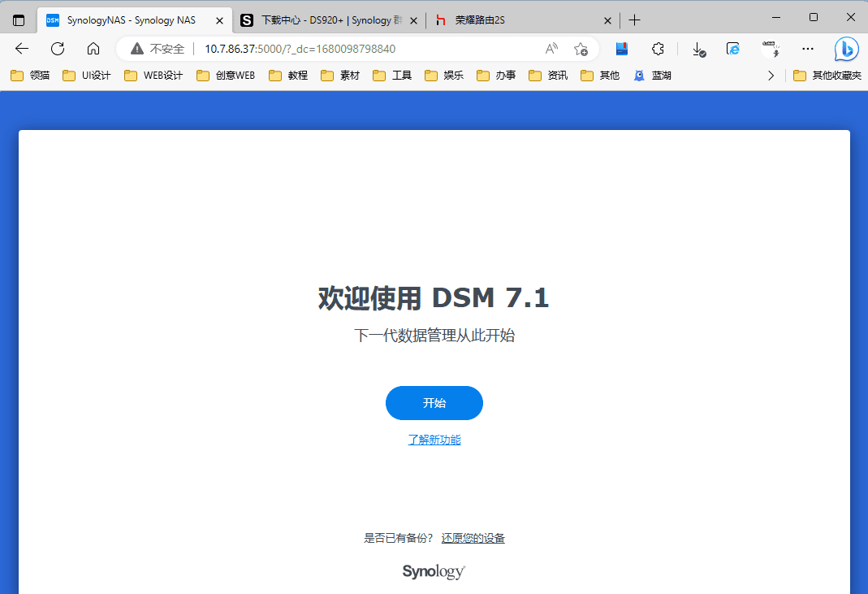Open the 了解新功能 link
The image size is (868, 594).
[x=434, y=440]
